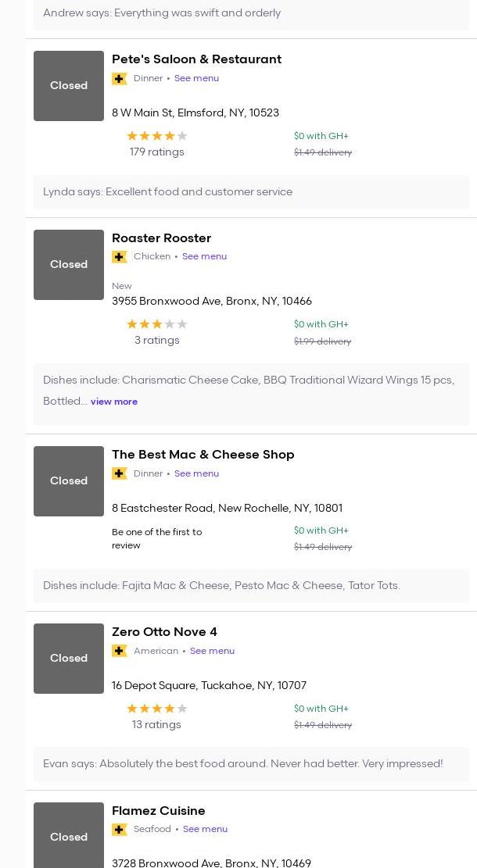
Task: Click Be one of the first to review
Action: point(157,538)
